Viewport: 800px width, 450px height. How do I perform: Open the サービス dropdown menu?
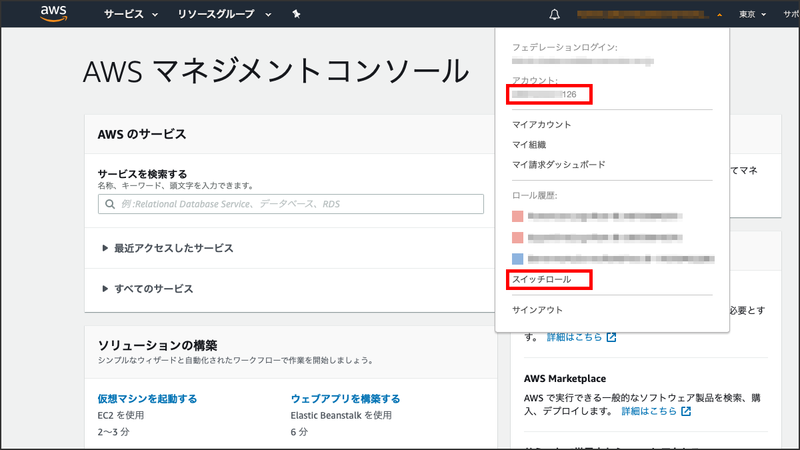(x=131, y=14)
